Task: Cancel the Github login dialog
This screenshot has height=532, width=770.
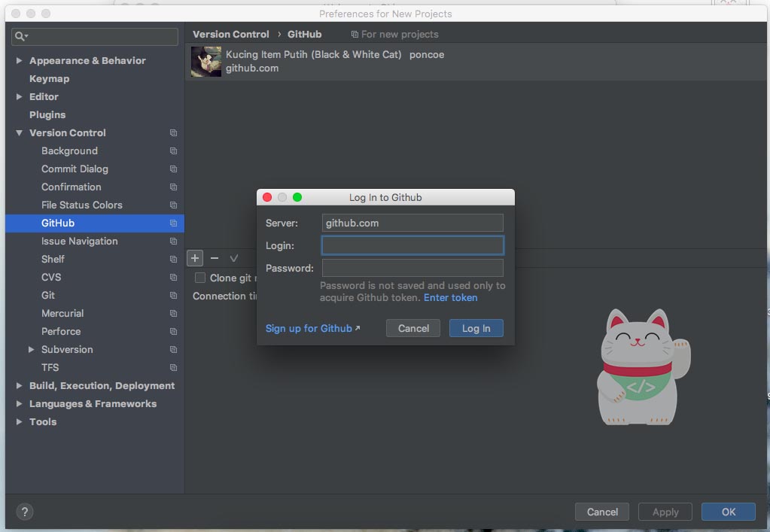Action: click(413, 328)
